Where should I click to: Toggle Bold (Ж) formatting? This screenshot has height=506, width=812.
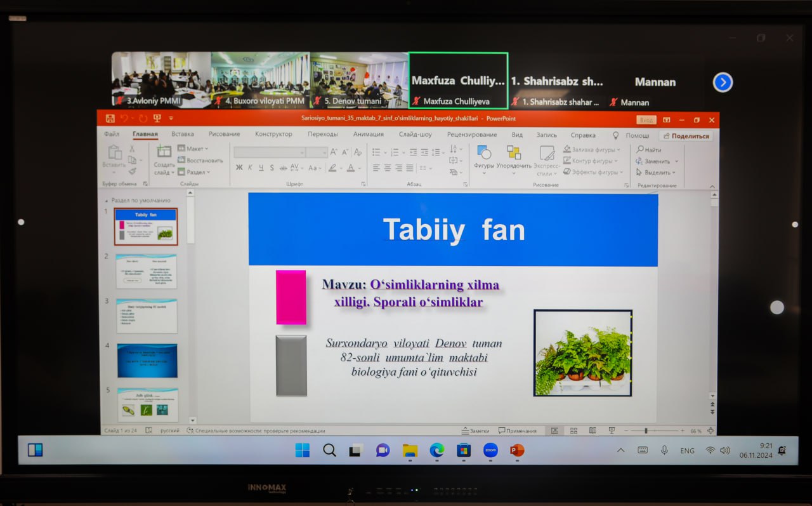(x=239, y=168)
